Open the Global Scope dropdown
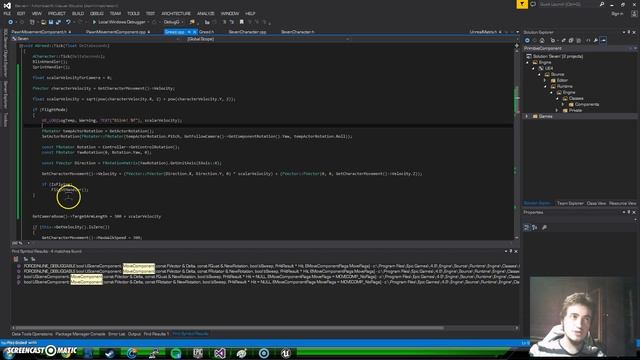640x360 pixels. pos(267,39)
